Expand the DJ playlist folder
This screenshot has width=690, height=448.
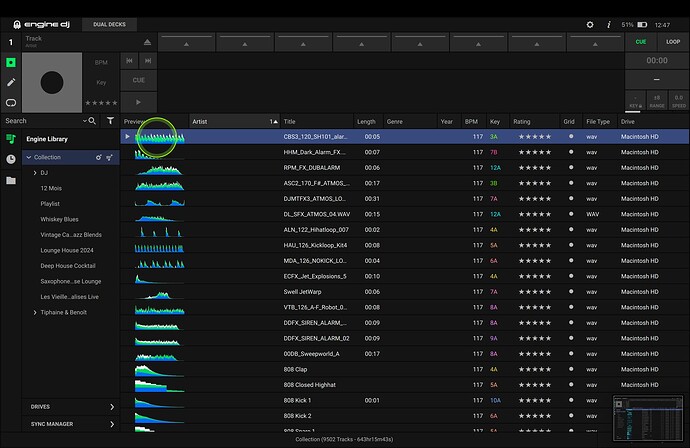pos(35,173)
